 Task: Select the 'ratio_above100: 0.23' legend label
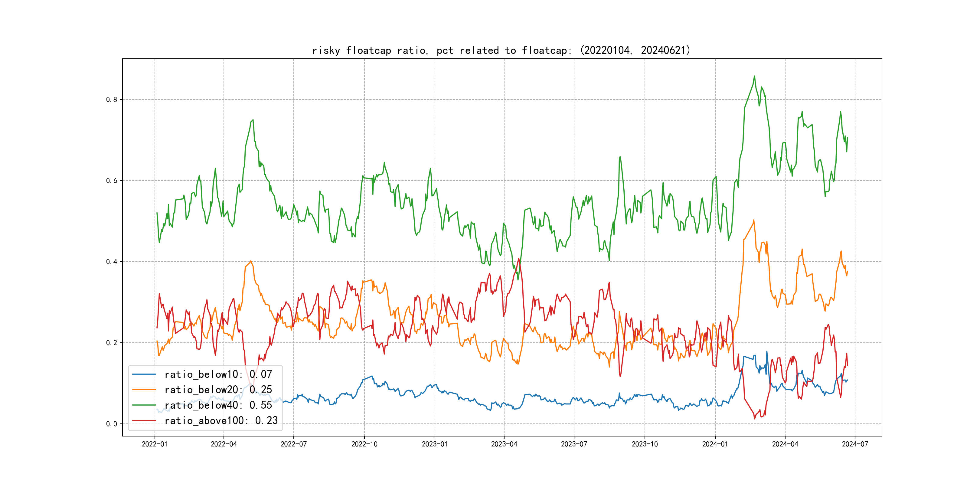(221, 420)
